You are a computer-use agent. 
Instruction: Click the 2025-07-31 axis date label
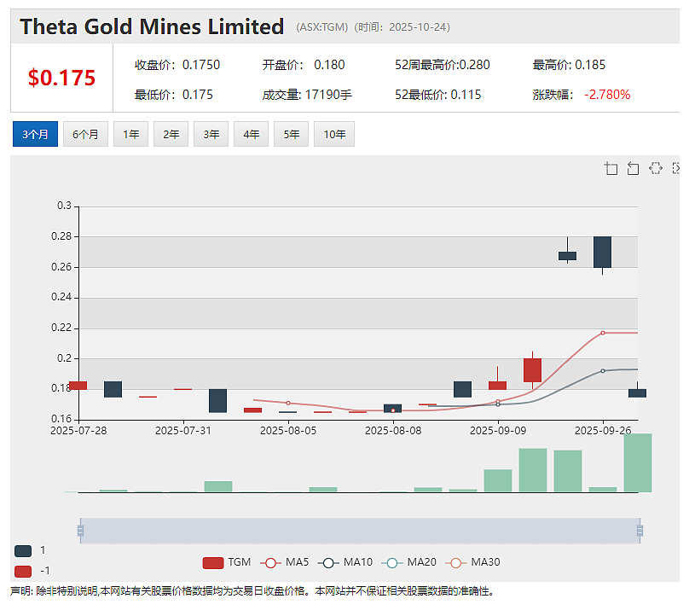coord(183,431)
